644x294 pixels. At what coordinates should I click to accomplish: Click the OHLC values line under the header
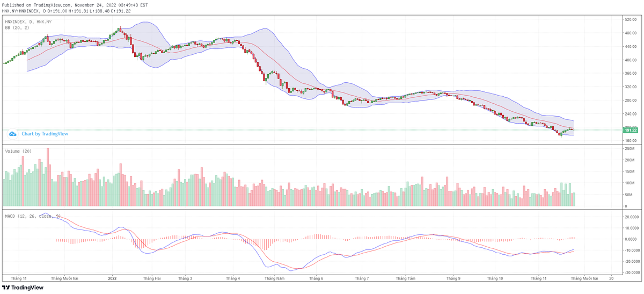[67, 10]
